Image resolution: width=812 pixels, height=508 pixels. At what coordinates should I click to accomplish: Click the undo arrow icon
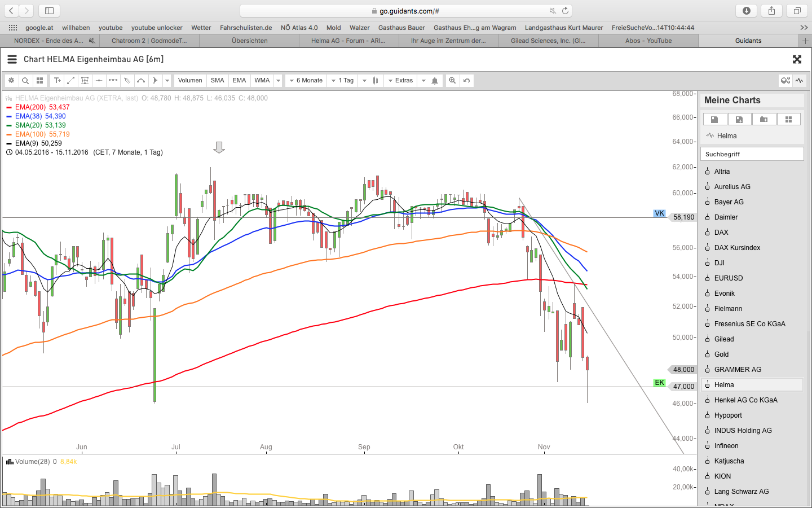466,81
